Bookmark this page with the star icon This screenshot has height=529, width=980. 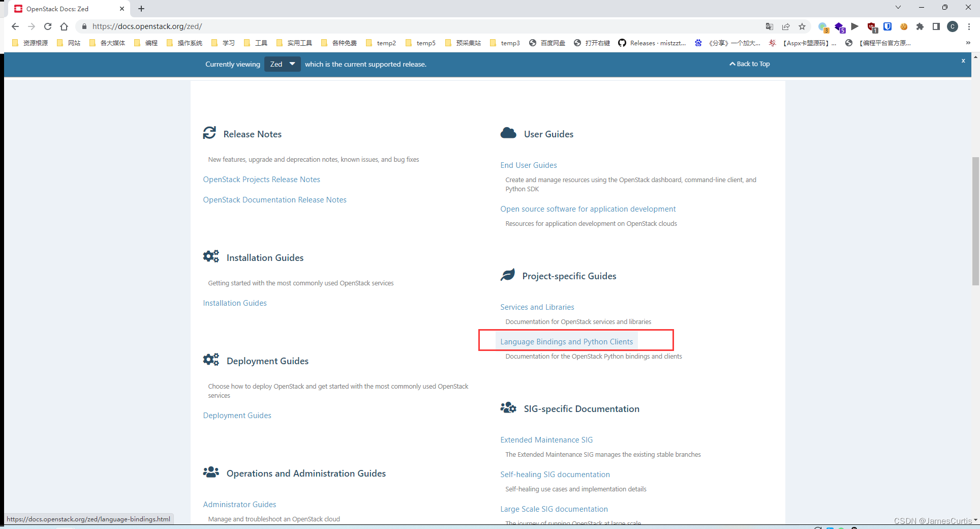(802, 26)
